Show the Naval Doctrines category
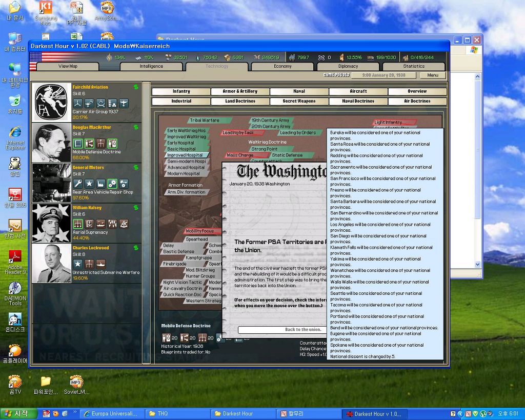 pos(358,101)
